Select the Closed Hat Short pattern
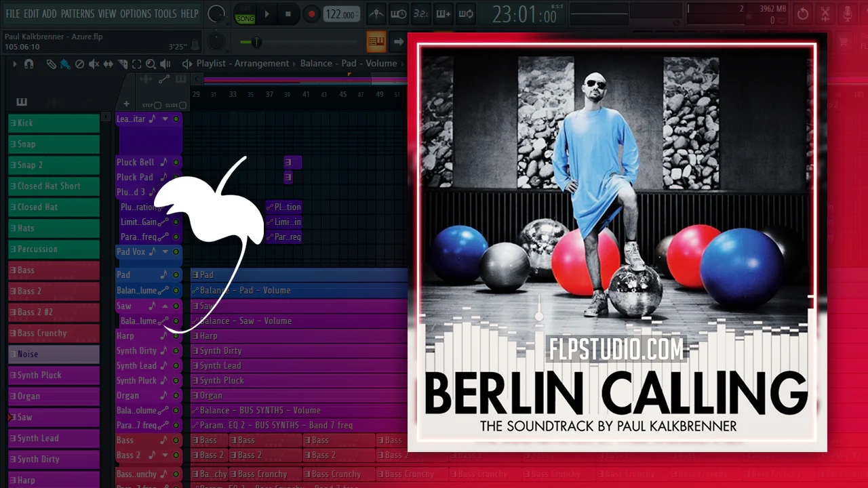 tap(54, 186)
